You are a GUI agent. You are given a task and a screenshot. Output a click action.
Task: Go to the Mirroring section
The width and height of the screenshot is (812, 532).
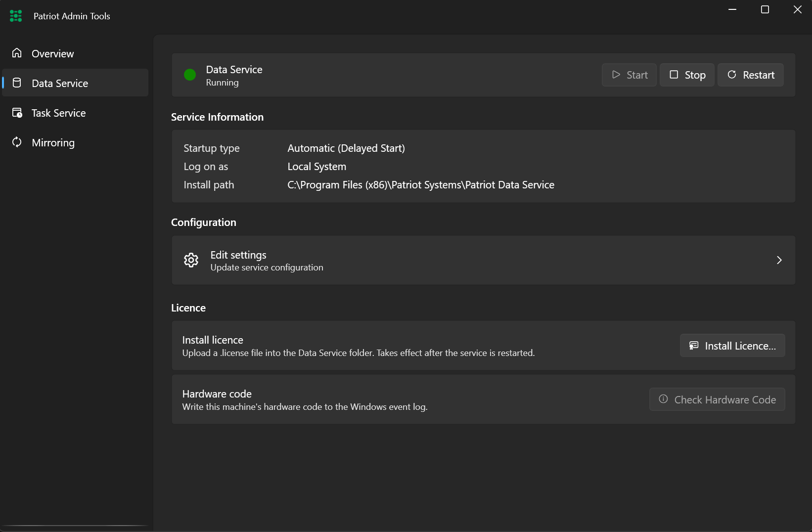click(75, 142)
